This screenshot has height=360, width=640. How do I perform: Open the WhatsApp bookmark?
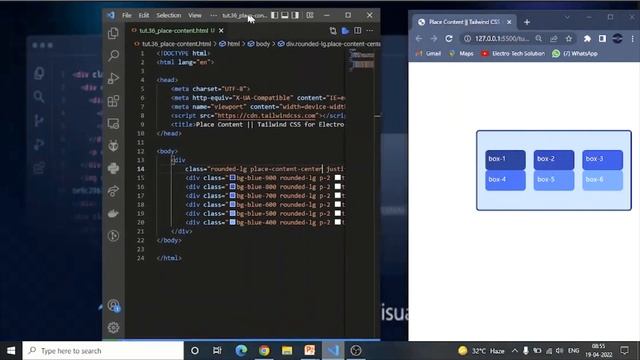(575, 53)
